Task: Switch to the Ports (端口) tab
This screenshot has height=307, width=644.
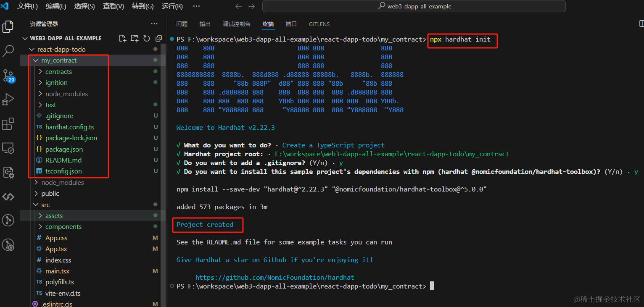Action: pos(291,24)
